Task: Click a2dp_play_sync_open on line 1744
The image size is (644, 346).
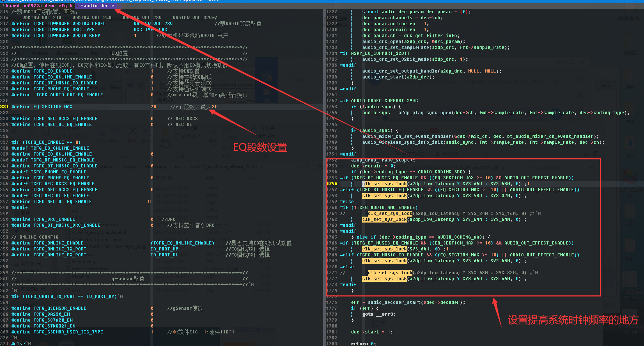Action: coord(425,113)
